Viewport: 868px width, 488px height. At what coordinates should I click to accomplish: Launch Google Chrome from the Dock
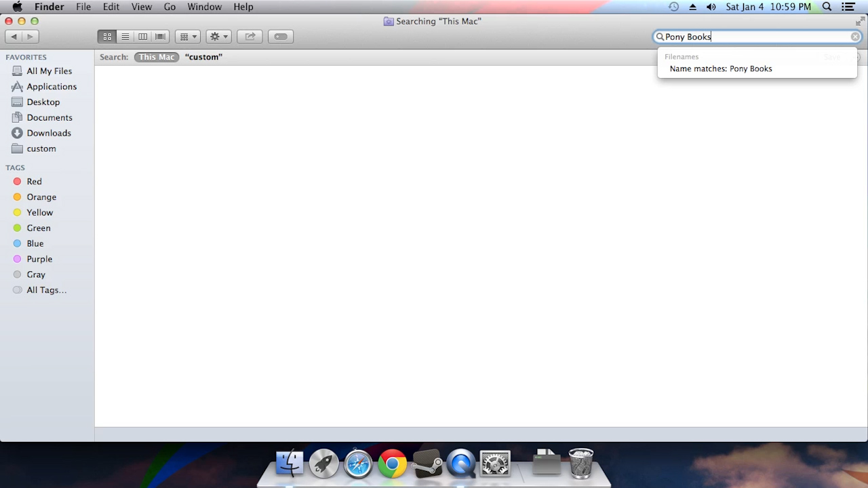coord(392,464)
